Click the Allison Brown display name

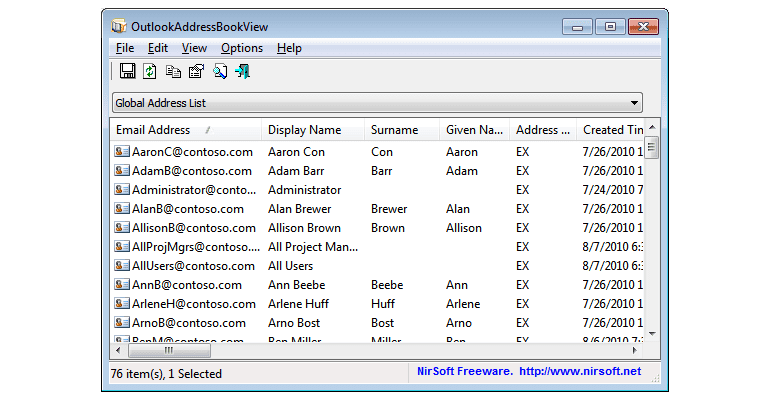304,228
